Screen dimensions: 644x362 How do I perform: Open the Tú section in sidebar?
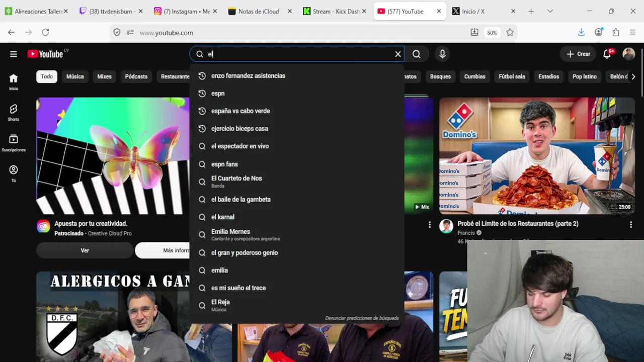[14, 174]
